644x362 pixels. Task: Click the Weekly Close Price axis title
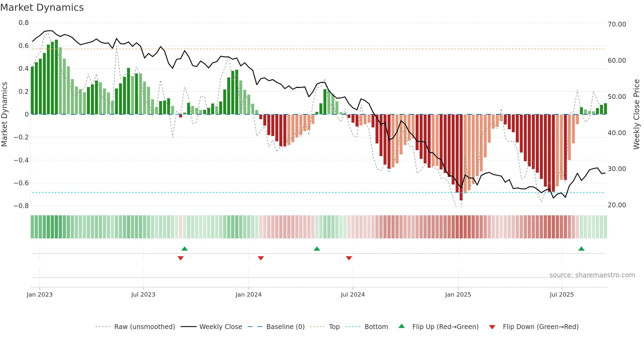637,114
